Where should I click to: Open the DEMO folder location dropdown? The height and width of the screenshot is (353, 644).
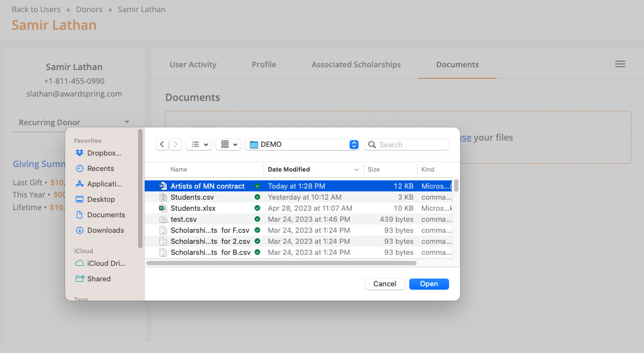coord(302,144)
